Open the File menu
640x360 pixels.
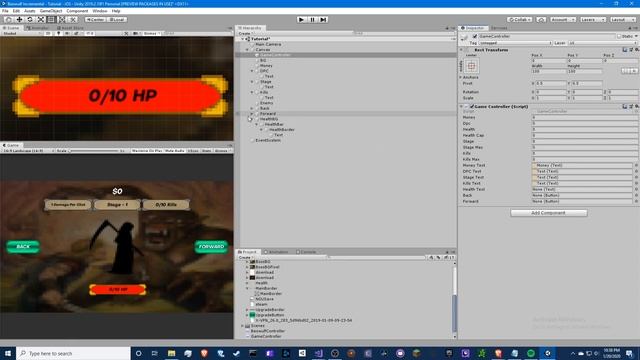[x=5, y=11]
